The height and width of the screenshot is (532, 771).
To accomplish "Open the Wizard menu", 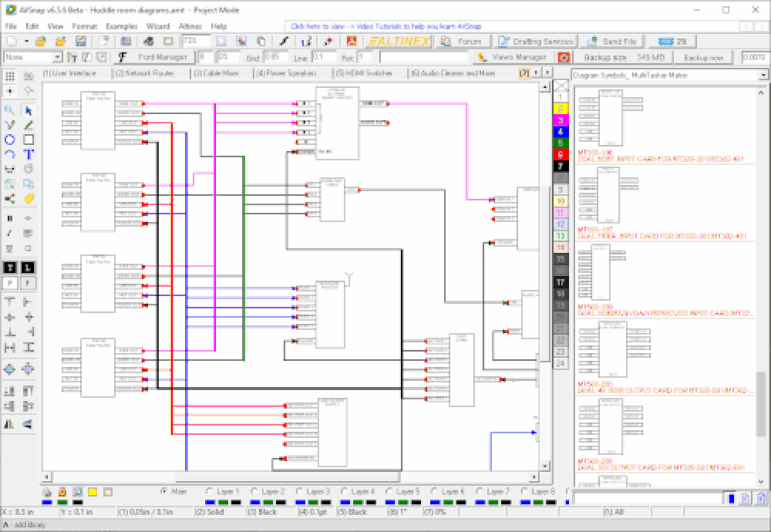I will 158,26.
